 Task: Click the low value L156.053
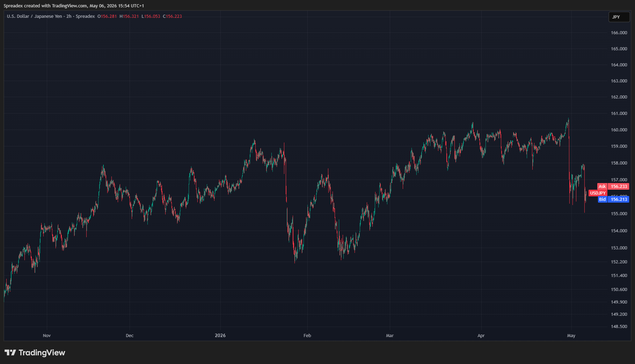pos(151,16)
